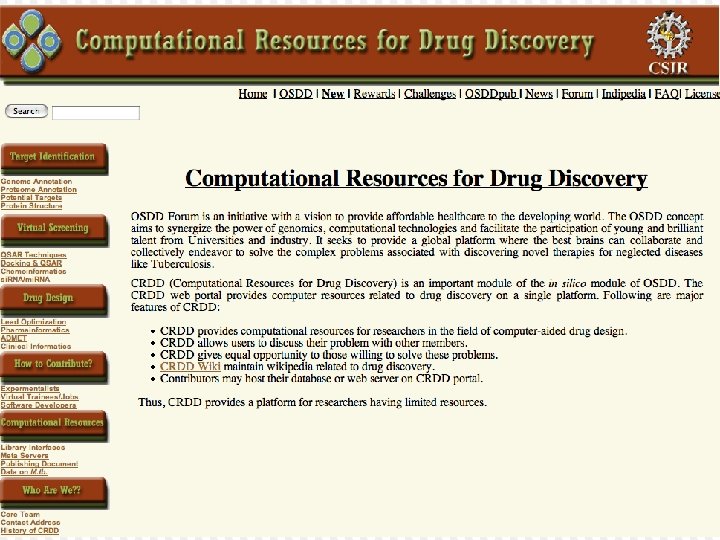
Task: Follow the CRDD Wiki link in bullet list
Action: (x=190, y=366)
